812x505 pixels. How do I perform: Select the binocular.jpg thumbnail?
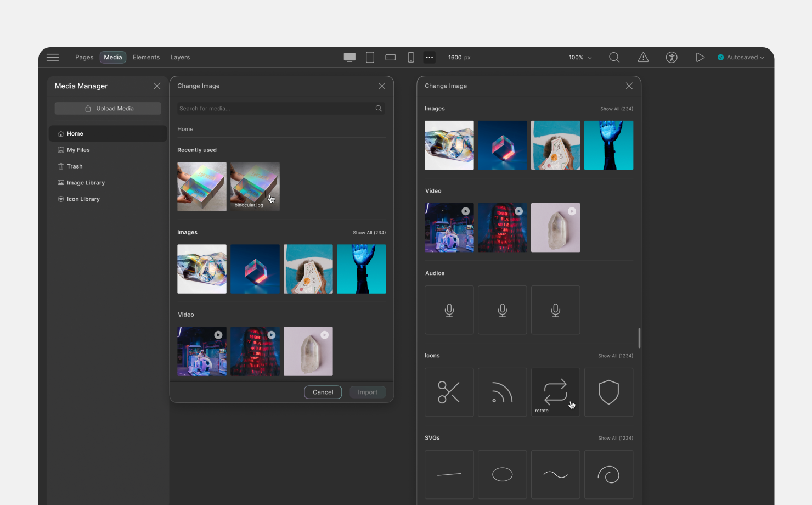tap(255, 187)
